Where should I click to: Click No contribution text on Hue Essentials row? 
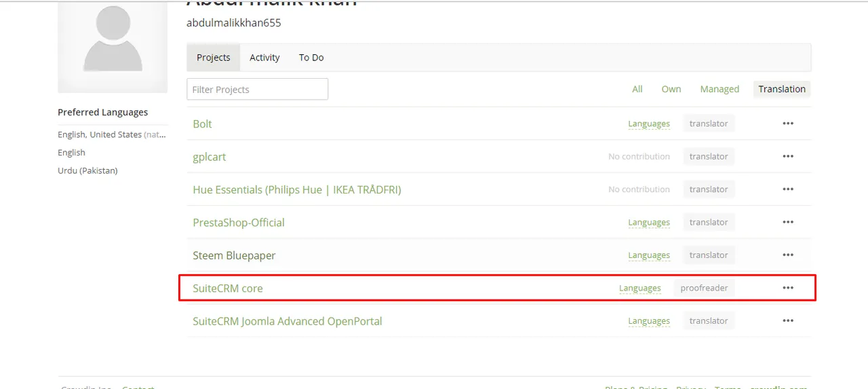[x=639, y=189]
